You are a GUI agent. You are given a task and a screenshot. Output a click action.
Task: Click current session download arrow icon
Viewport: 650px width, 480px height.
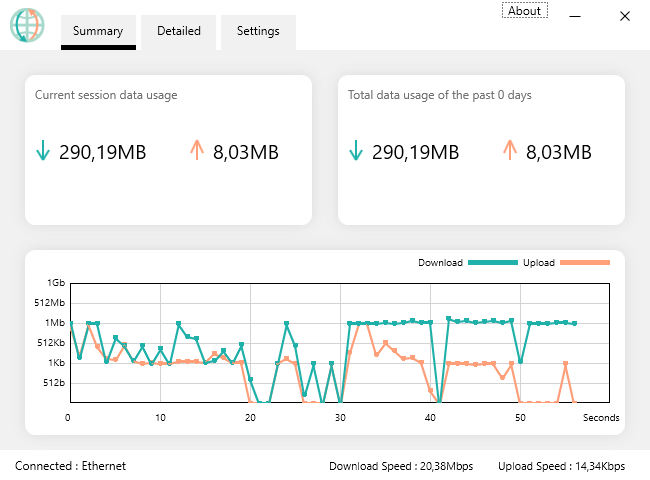(43, 152)
